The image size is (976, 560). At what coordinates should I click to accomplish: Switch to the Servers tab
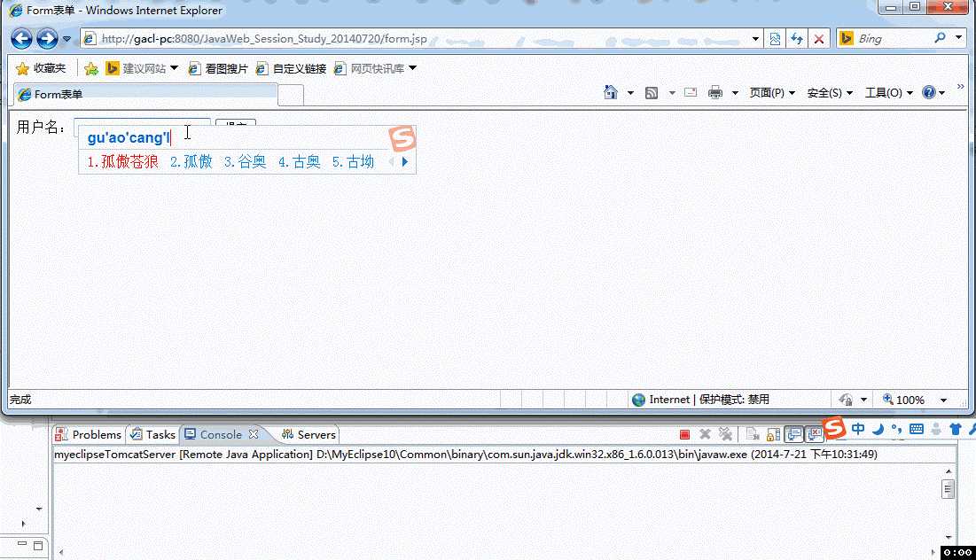308,434
